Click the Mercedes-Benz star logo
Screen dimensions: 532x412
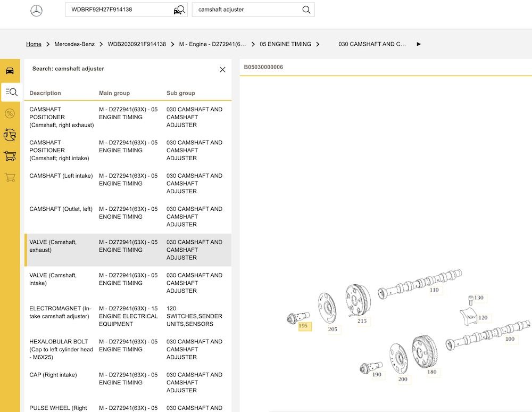coord(35,10)
